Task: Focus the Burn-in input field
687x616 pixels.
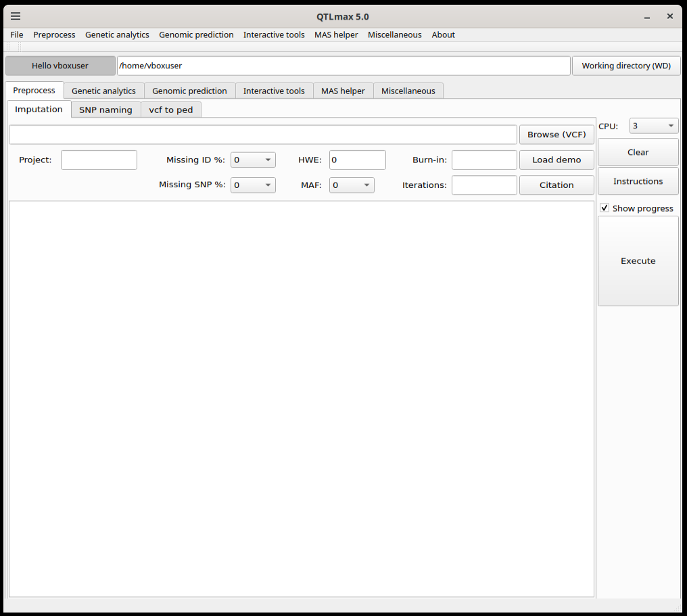Action: pos(484,160)
